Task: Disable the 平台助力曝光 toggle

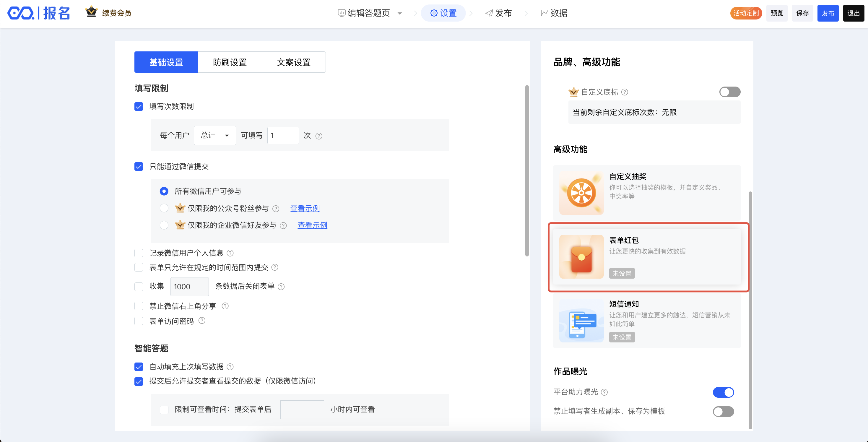Action: tap(723, 392)
